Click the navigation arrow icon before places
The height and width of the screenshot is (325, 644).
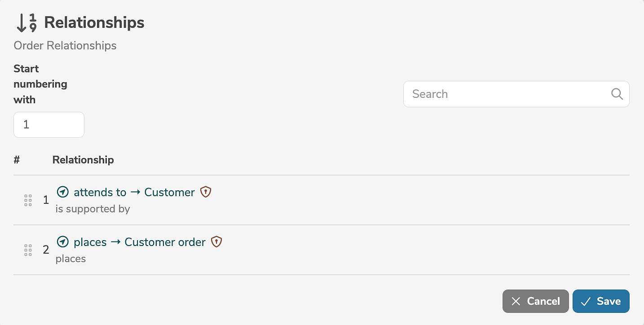(63, 242)
